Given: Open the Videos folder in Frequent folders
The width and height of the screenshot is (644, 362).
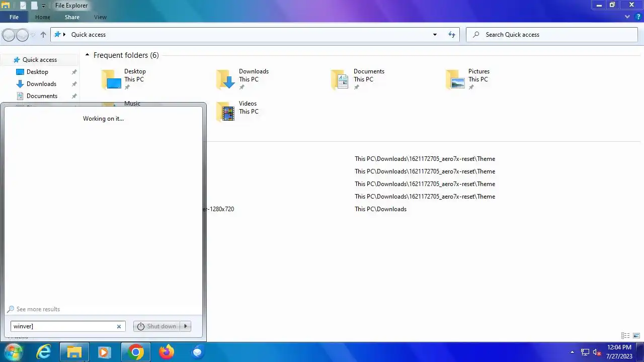Looking at the screenshot, I should [x=237, y=112].
